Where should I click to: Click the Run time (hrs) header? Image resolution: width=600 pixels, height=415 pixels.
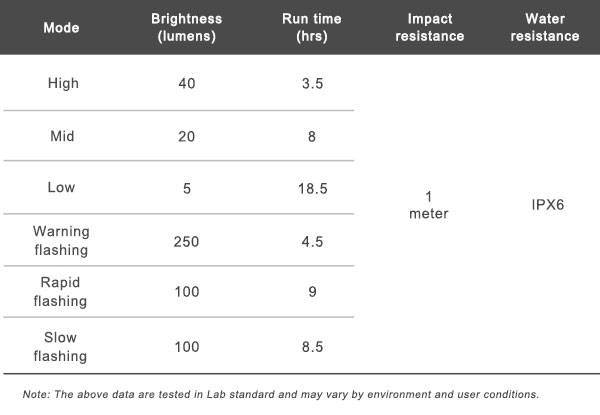(x=314, y=27)
